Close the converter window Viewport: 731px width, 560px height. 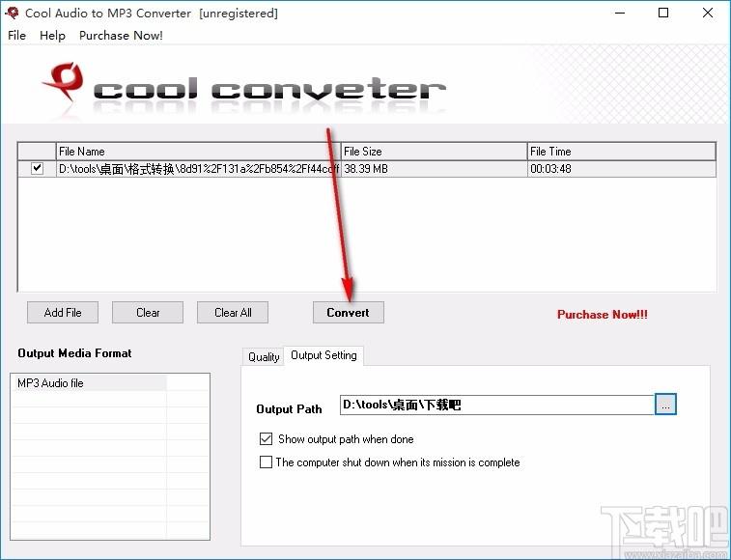(x=708, y=14)
